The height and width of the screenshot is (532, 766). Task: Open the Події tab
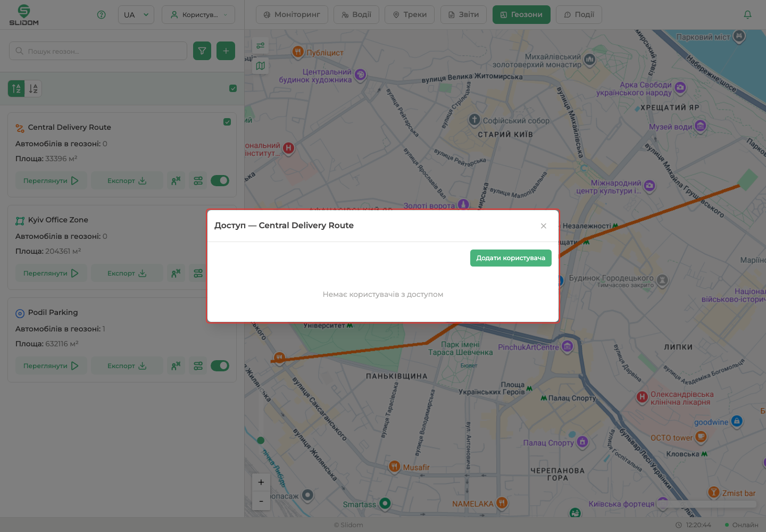tap(579, 15)
